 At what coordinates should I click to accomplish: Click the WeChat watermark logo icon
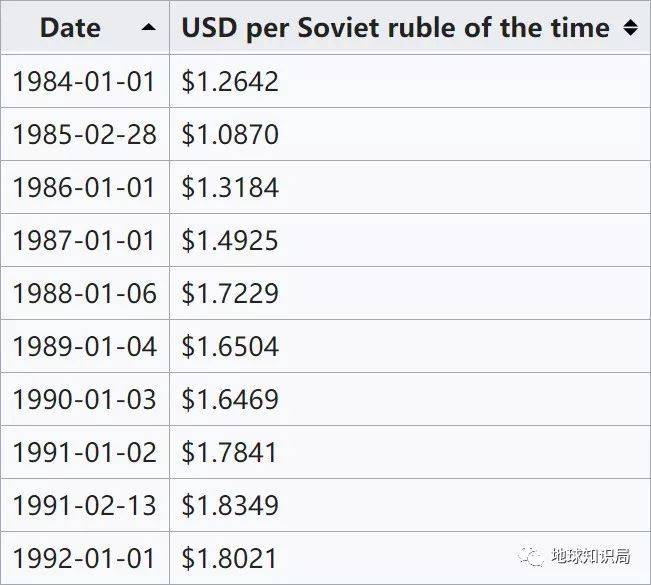(532, 555)
